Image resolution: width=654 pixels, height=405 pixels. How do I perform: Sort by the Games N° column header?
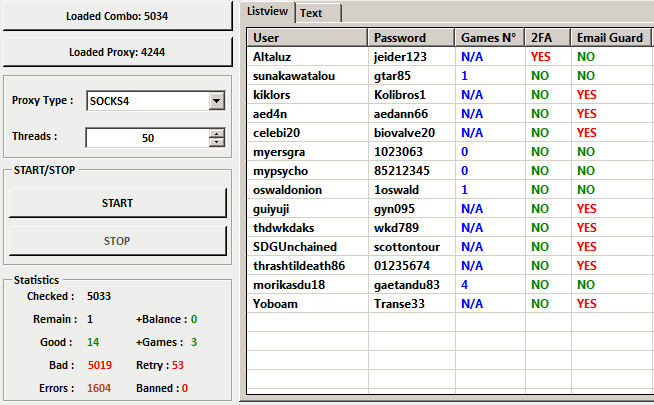coord(489,38)
